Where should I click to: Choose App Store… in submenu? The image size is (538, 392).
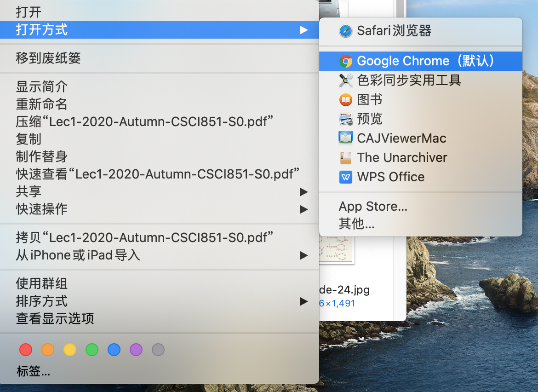(x=421, y=207)
